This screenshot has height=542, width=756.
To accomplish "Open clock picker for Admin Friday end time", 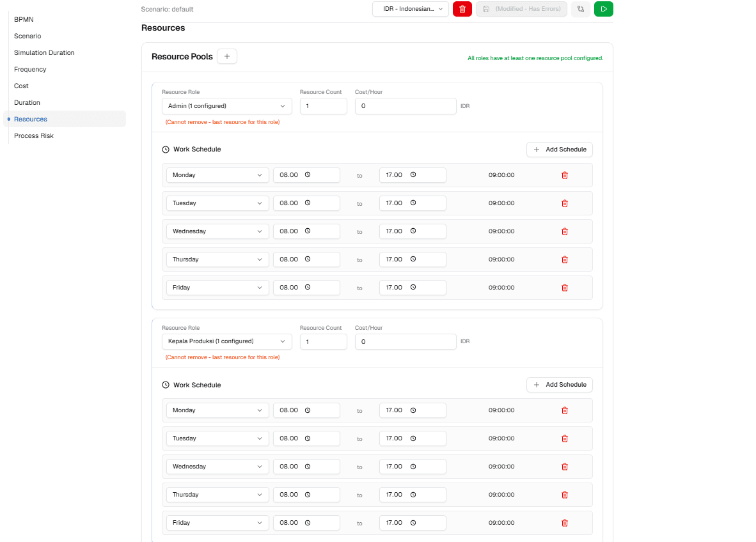I will [x=413, y=288].
